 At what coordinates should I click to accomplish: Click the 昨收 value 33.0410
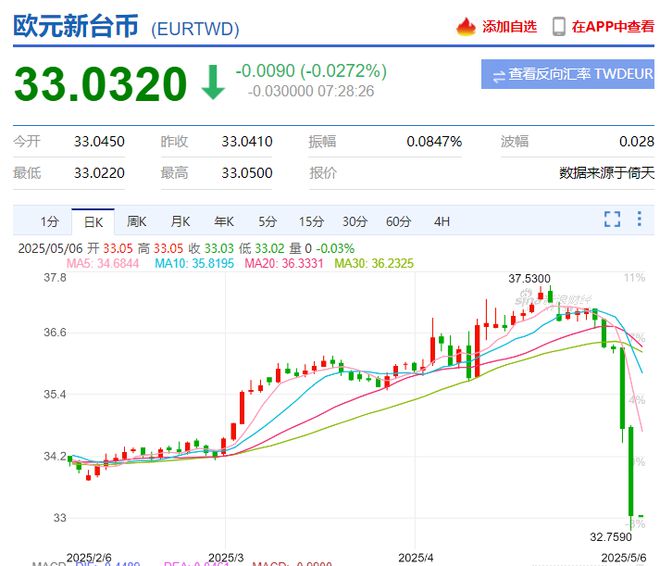(247, 141)
